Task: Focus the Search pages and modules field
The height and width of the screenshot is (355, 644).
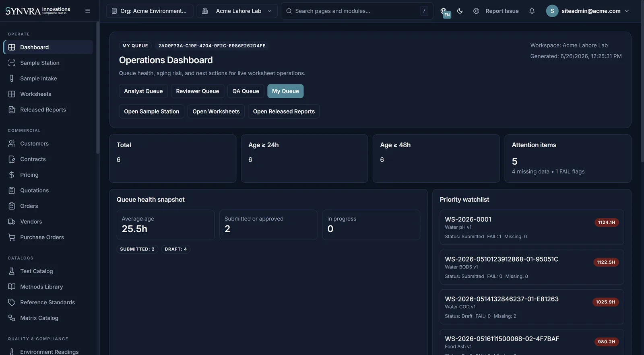Action: pos(357,11)
